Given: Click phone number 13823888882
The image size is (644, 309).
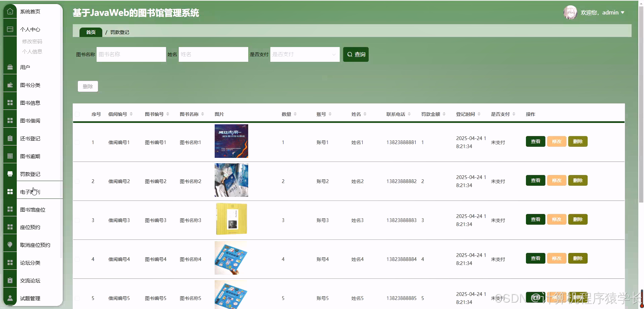Looking at the screenshot, I should 401,181.
